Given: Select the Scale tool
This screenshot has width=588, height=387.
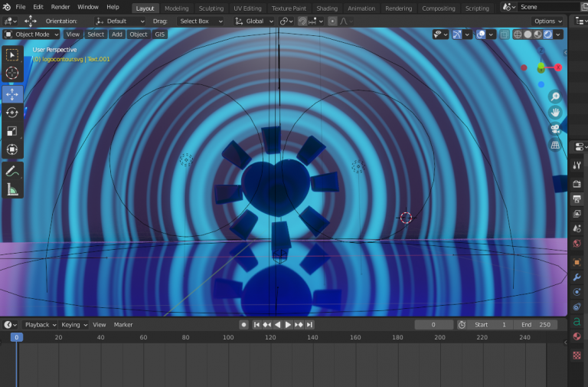Looking at the screenshot, I should coord(12,131).
